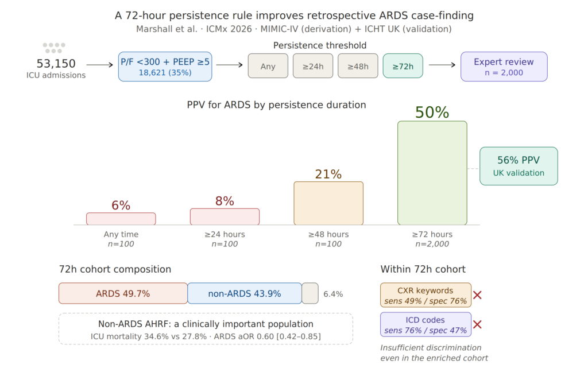Select the ≥24h threshold box
This screenshot has height=372, width=588.
[x=313, y=66]
